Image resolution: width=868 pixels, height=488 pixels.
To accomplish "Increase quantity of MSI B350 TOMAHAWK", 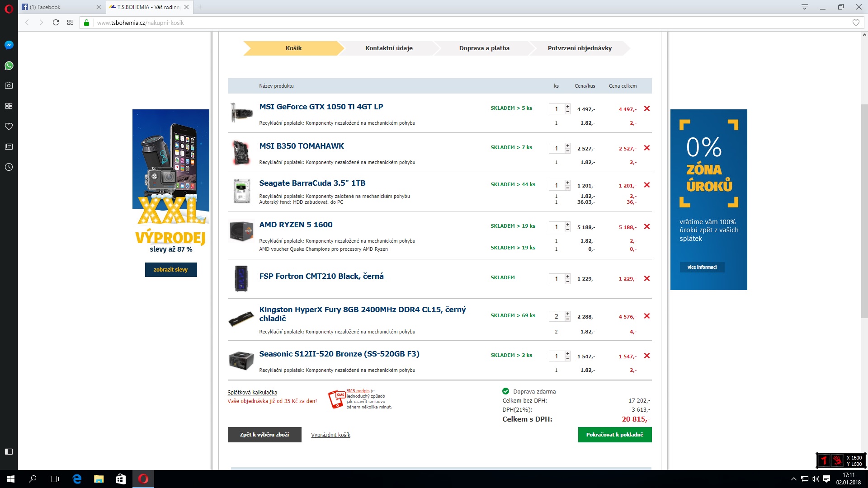I will click(x=567, y=145).
